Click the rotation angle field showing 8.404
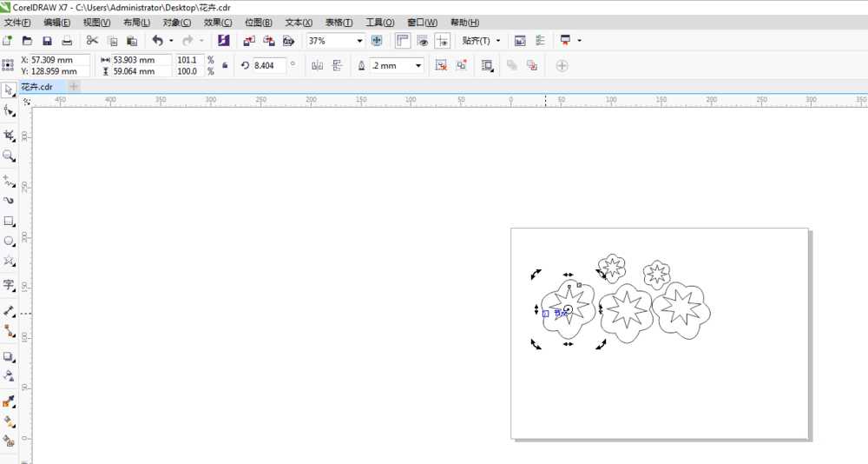Screen dimensions: 868x464 click(268, 65)
